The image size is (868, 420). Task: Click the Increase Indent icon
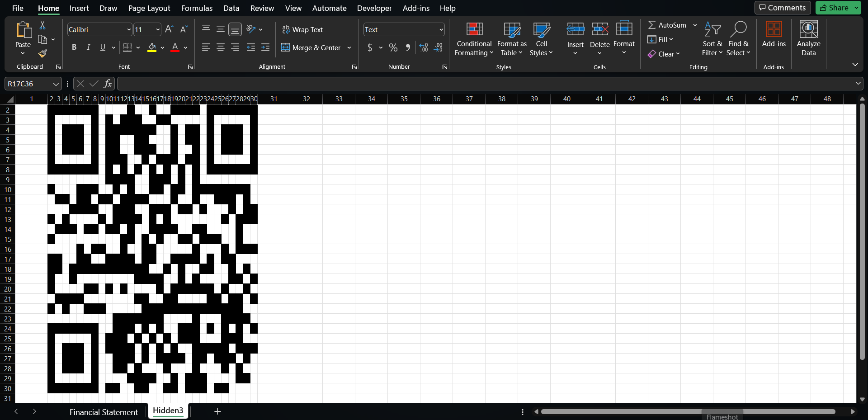[x=265, y=47]
